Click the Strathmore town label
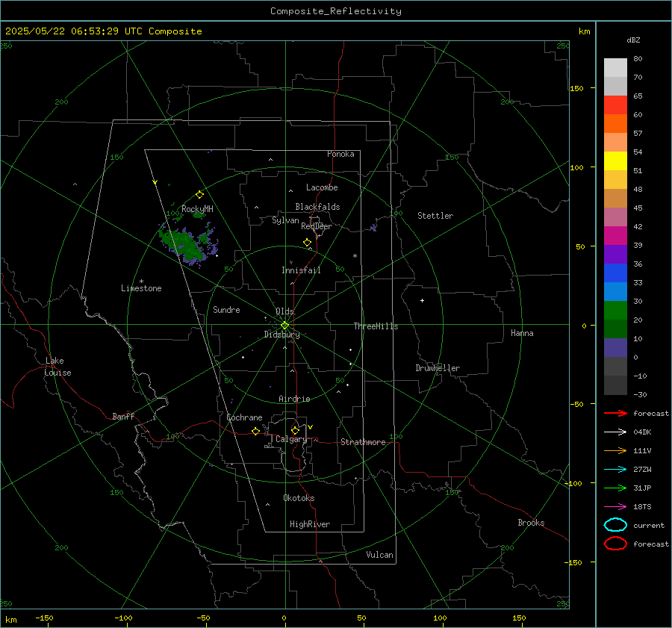Image resolution: width=672 pixels, height=628 pixels. click(363, 442)
